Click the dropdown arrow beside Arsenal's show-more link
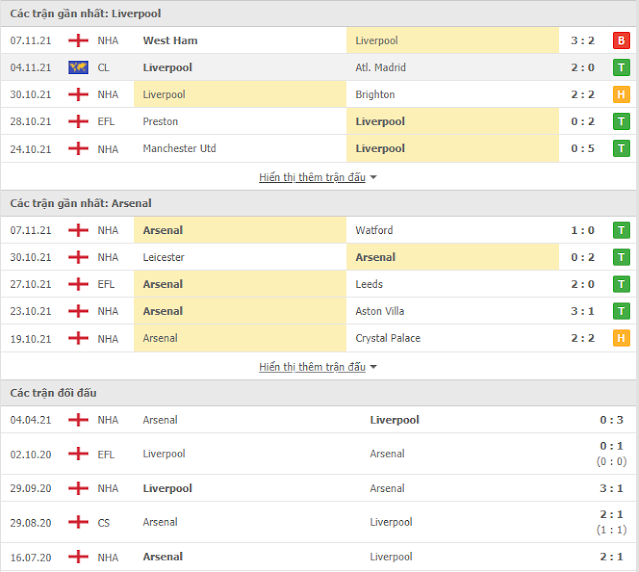 pyautogui.click(x=373, y=367)
